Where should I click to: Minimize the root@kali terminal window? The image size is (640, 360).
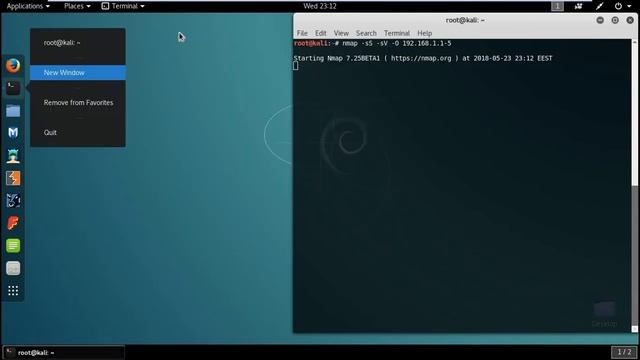pyautogui.click(x=600, y=20)
